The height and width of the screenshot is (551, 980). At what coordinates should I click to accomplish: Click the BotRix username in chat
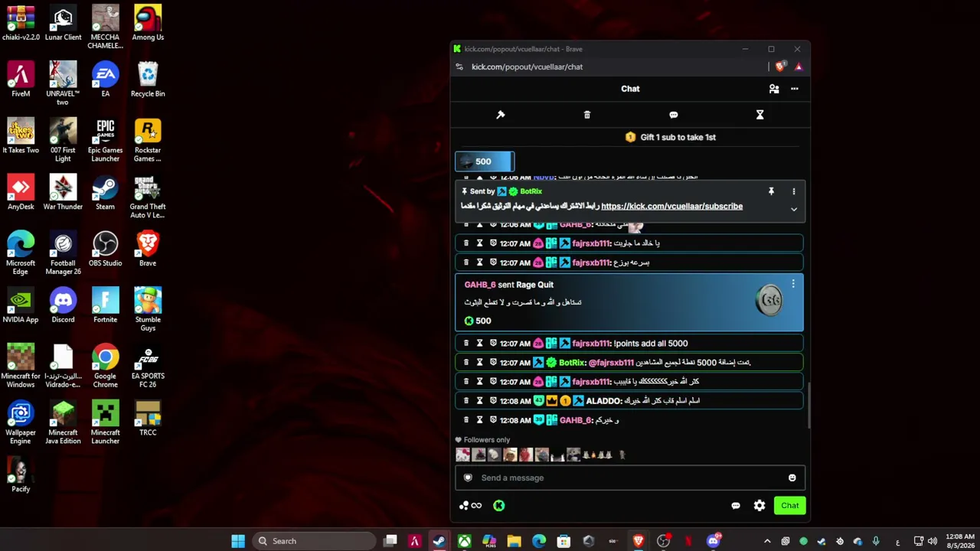(x=572, y=363)
